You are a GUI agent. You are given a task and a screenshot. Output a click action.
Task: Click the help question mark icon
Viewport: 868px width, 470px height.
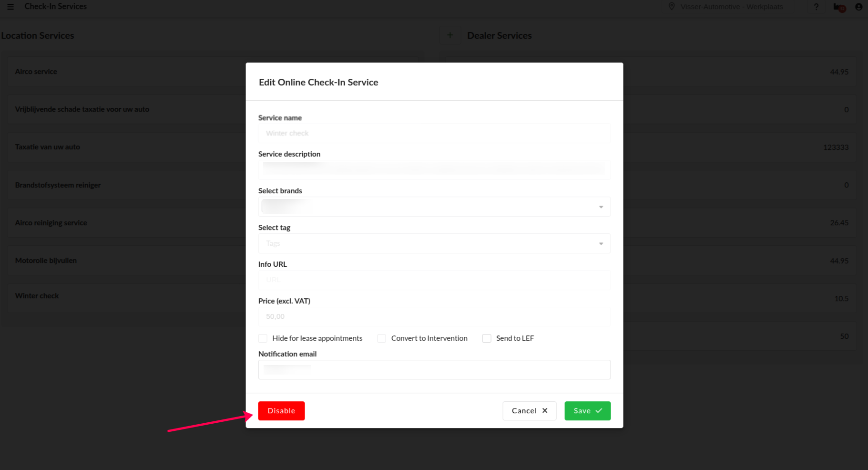tap(816, 7)
